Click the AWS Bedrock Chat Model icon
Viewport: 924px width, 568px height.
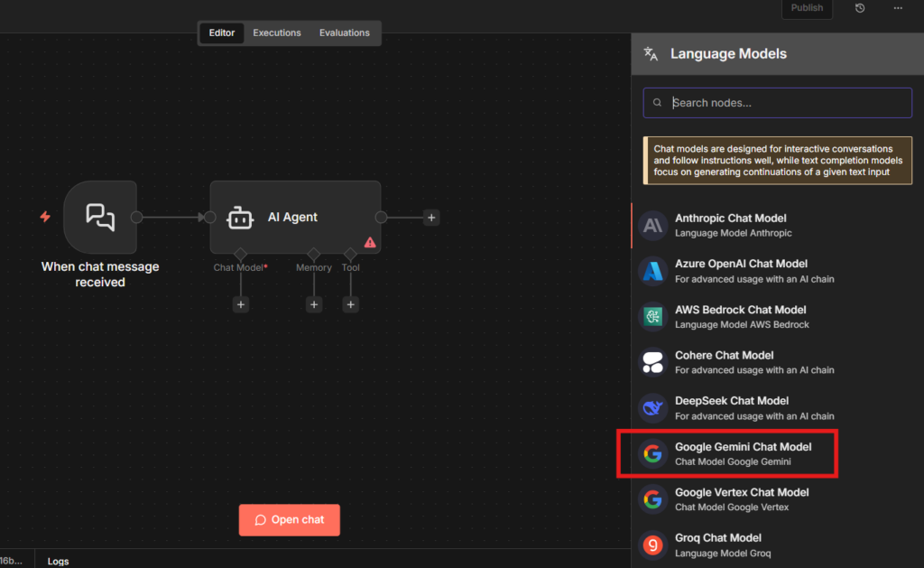click(652, 316)
